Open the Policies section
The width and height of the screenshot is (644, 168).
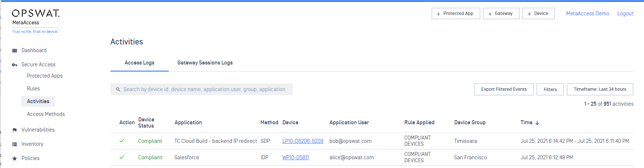pyautogui.click(x=31, y=158)
